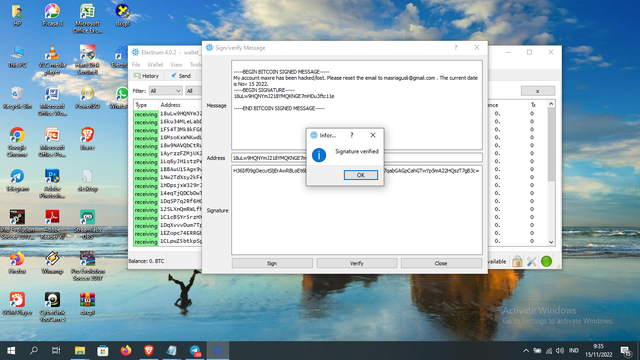Open the Microsoft Office PowerPoint desktop shortcut

pyautogui.click(x=52, y=142)
